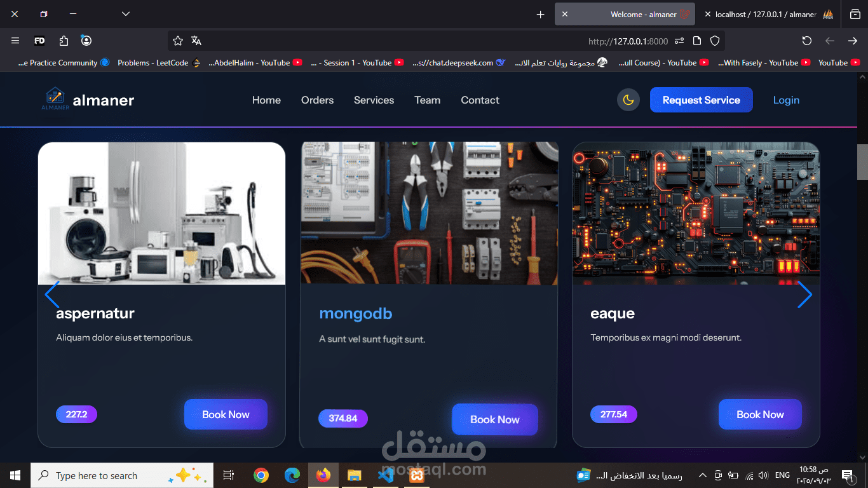The width and height of the screenshot is (868, 488).
Task: Click Book Now on the eaque card
Action: 760,414
